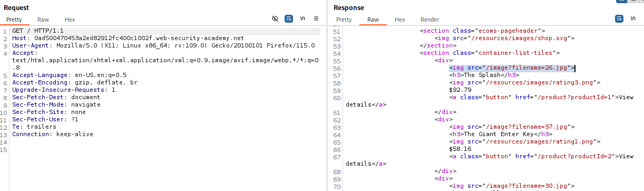Switch to Pretty tab in Response panel
Viewport: 644px width, 191px height.
(x=344, y=20)
